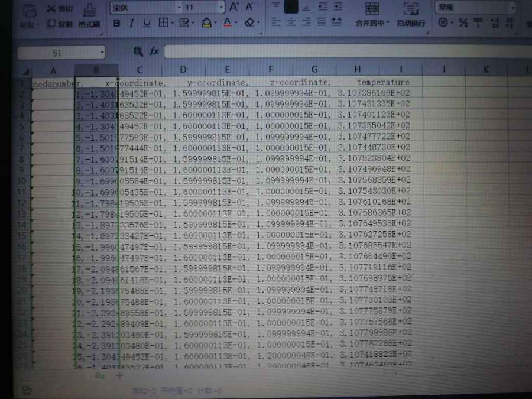Align text right
Image resolution: width=532 pixels, height=399 pixels.
click(x=306, y=22)
